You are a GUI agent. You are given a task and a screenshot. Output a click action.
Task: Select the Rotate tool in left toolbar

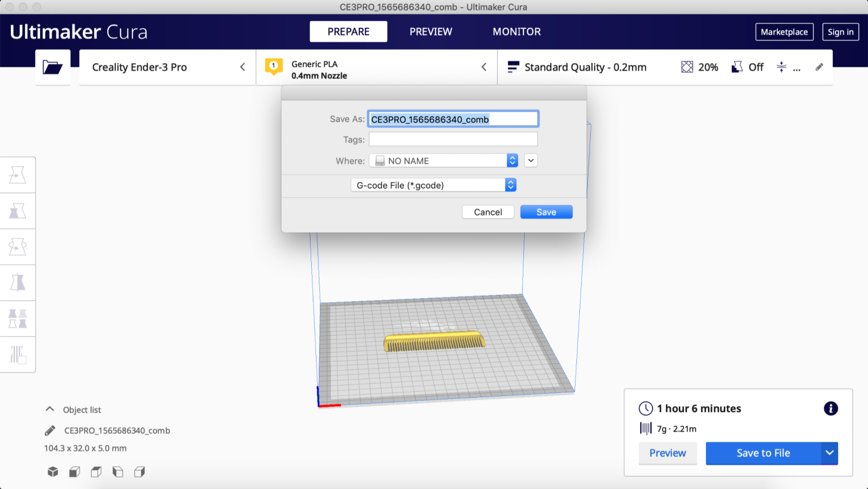[x=17, y=247]
